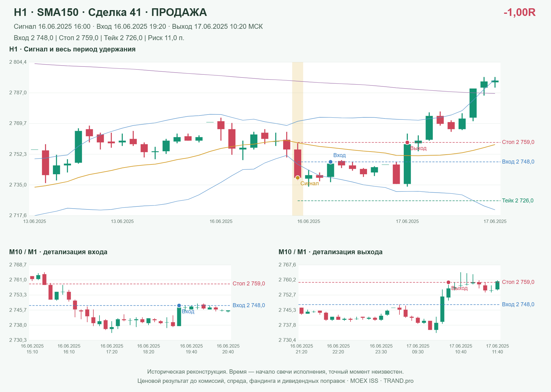The image size is (551, 392).
Task: Click exit chart axis value "2 767,6"
Action: [287, 265]
